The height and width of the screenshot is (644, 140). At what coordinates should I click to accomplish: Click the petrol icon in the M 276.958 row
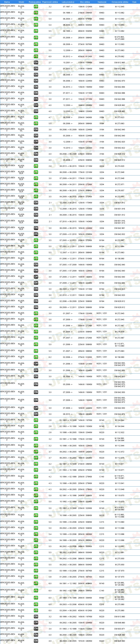[x=36, y=332]
